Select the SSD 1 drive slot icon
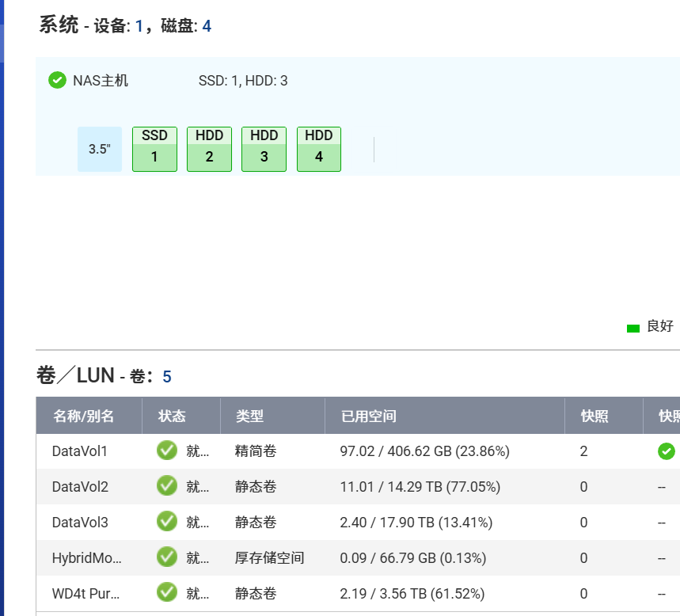680x616 pixels. point(154,148)
